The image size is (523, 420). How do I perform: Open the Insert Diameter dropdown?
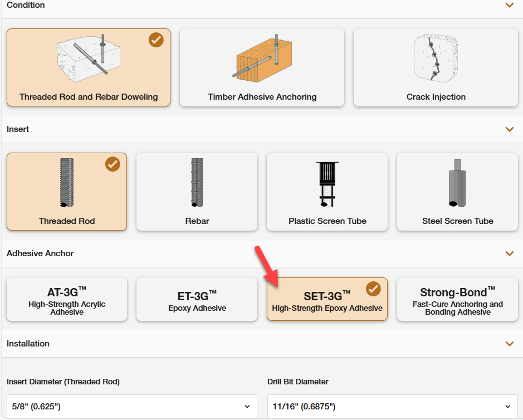pos(131,407)
